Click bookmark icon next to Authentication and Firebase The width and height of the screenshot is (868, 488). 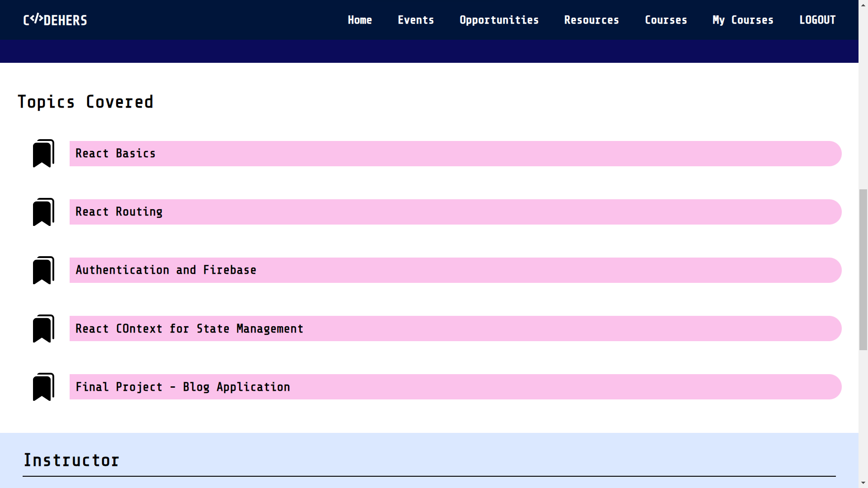coord(43,270)
